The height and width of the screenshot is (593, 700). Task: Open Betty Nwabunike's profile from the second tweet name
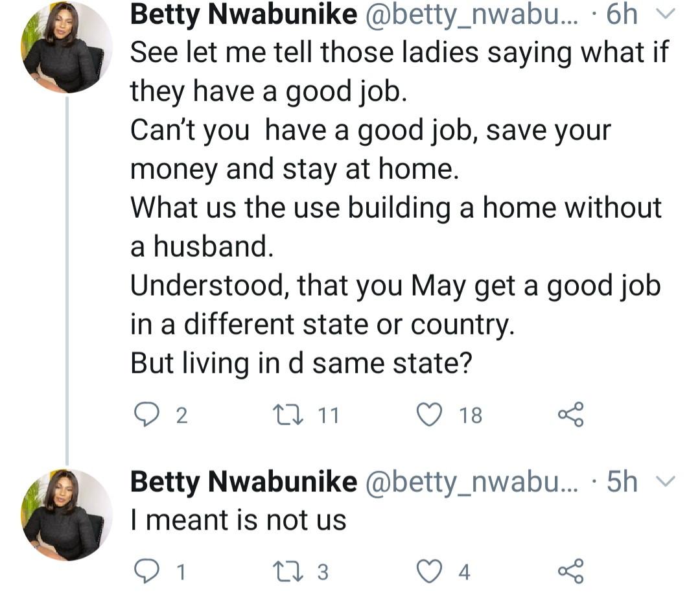(243, 482)
